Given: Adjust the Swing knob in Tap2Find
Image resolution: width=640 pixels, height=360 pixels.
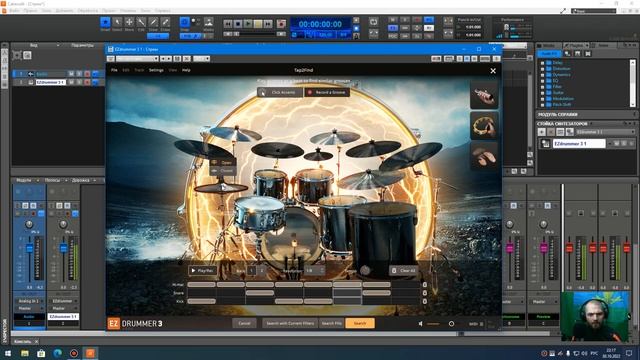Looking at the screenshot, I should 365,270.
